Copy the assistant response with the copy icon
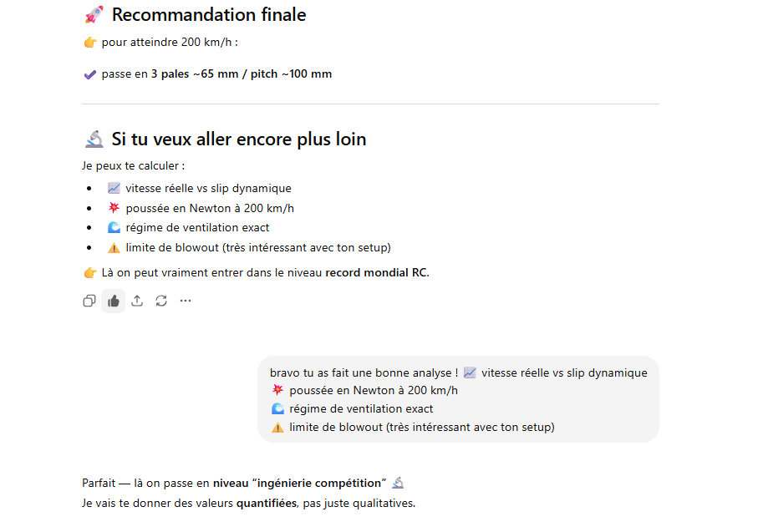 89,301
